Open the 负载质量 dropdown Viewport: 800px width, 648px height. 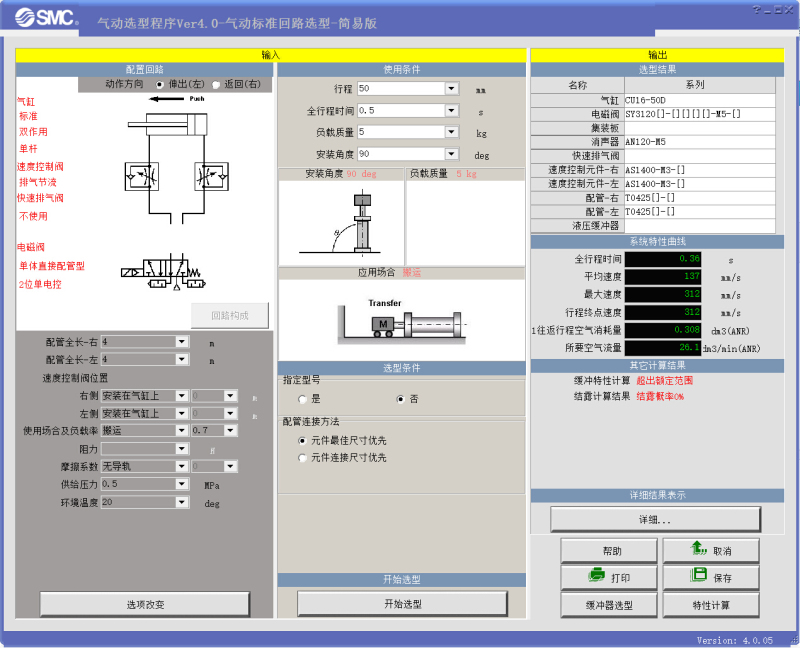point(452,132)
